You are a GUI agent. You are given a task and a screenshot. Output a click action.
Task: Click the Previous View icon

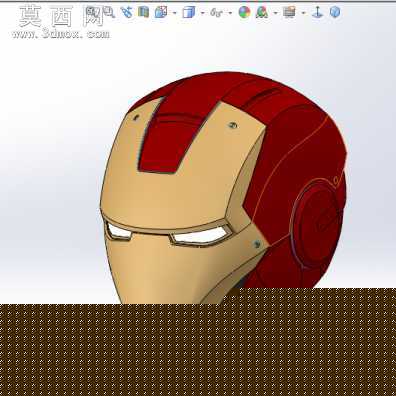coord(126,13)
